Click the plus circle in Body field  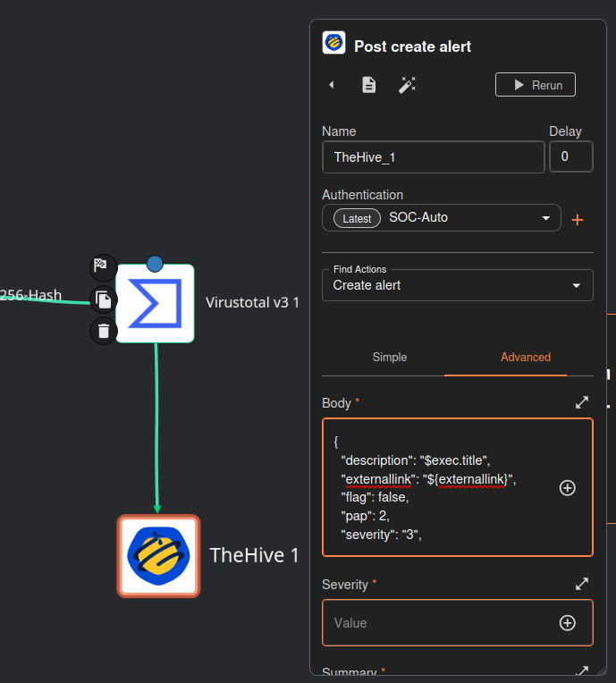567,487
